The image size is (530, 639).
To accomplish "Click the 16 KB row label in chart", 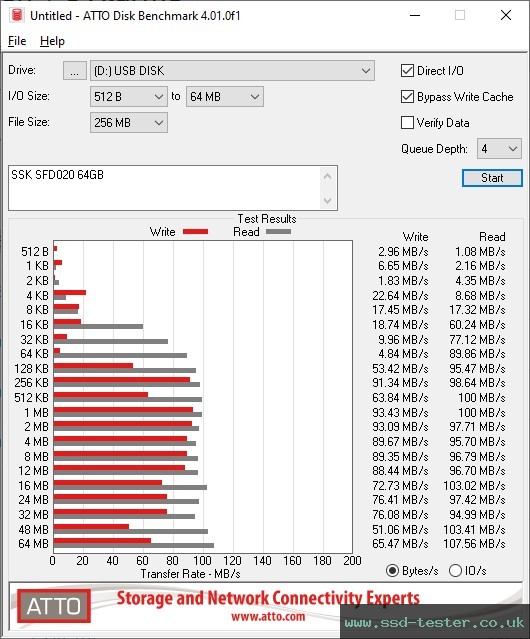I will click(x=34, y=324).
